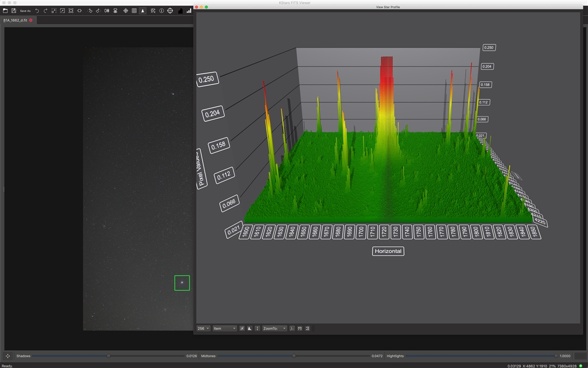Expand the ZoomTo dropdown
The image size is (588, 368).
(x=274, y=328)
